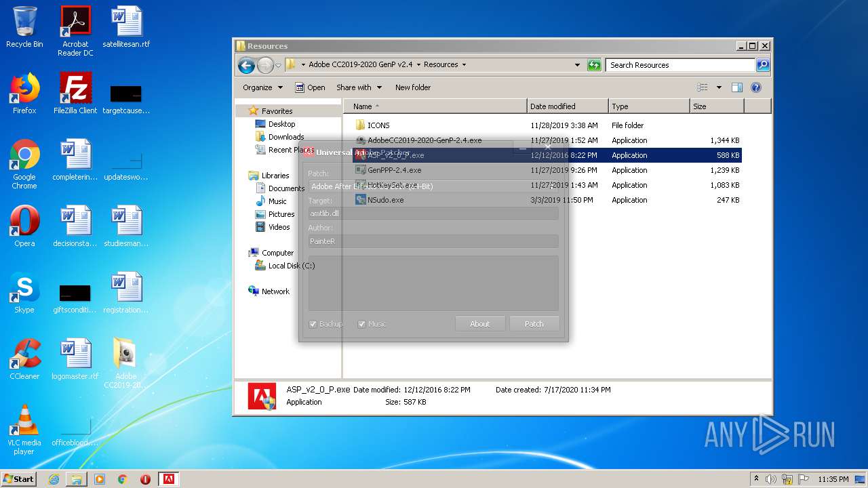Open the Google Chrome desktop shortcut
This screenshot has height=488, width=868.
pos(24,164)
